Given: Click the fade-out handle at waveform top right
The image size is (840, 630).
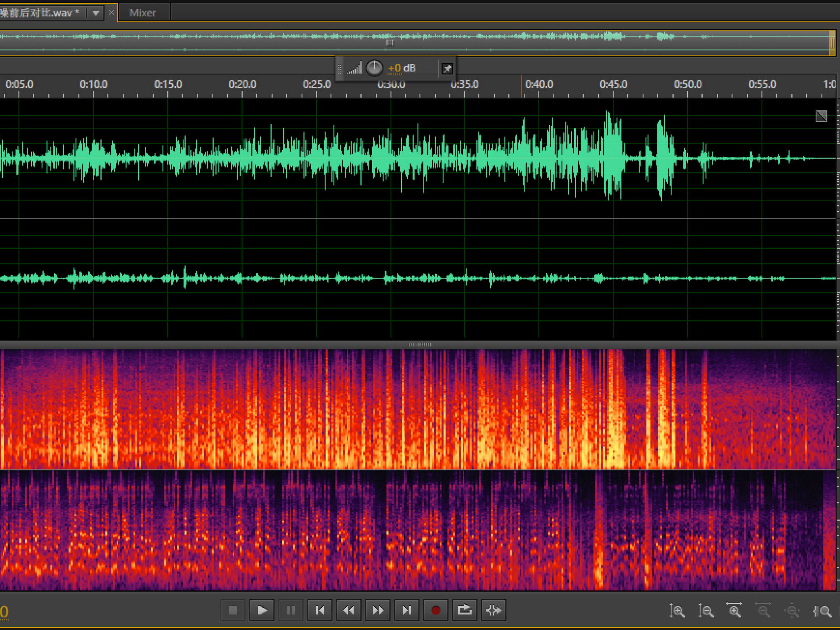Looking at the screenshot, I should click(821, 116).
